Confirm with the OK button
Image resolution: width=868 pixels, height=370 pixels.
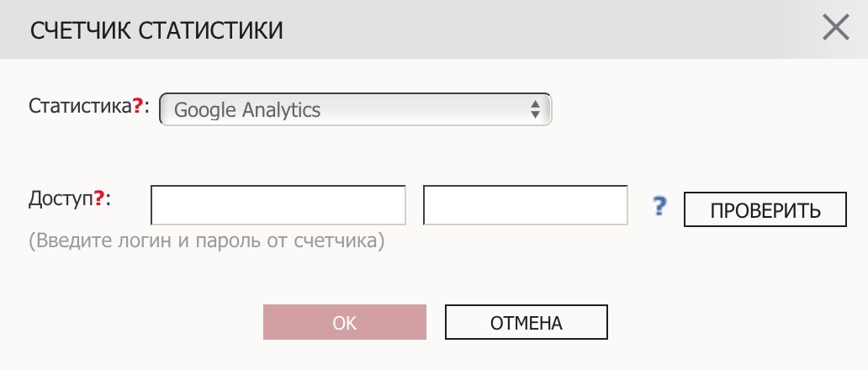tap(345, 322)
